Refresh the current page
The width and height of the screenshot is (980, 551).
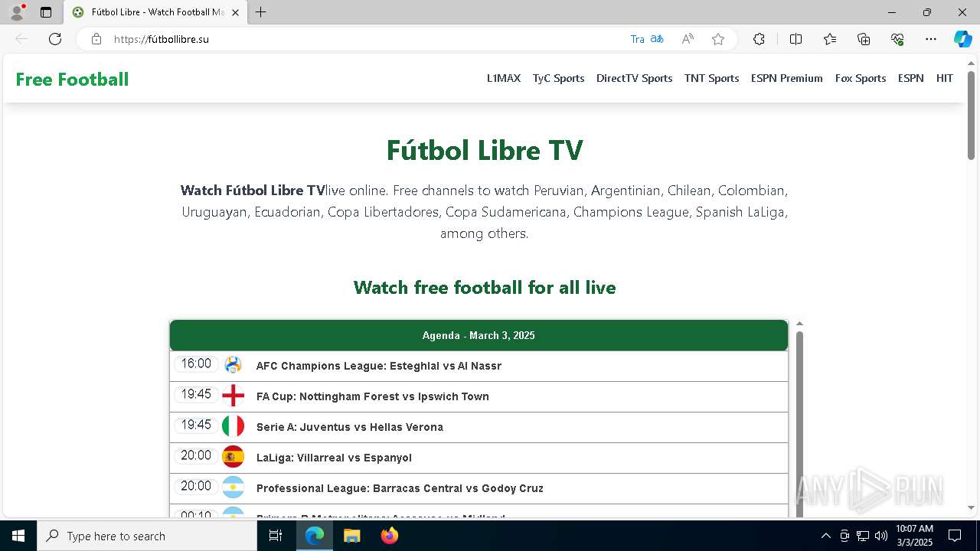click(55, 39)
